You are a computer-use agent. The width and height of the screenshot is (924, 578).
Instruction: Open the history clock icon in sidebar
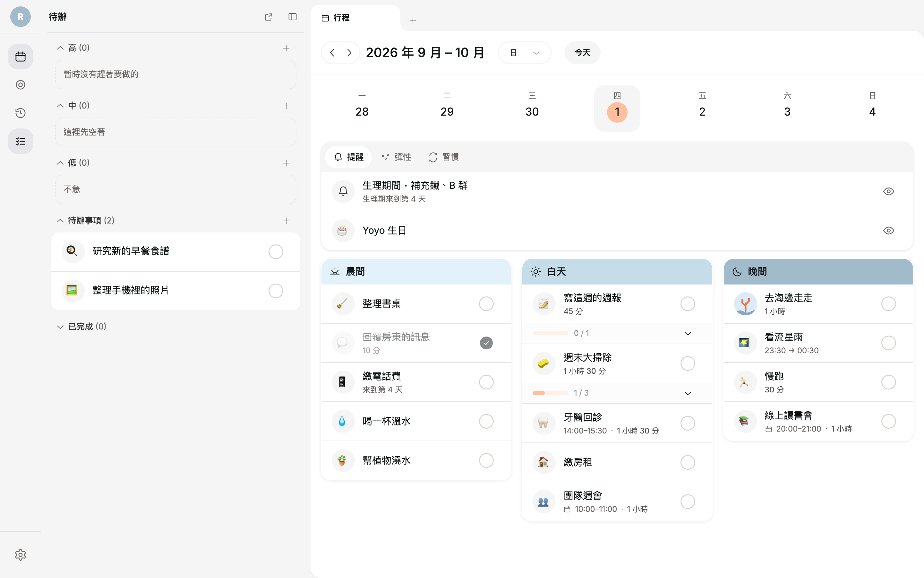(20, 113)
